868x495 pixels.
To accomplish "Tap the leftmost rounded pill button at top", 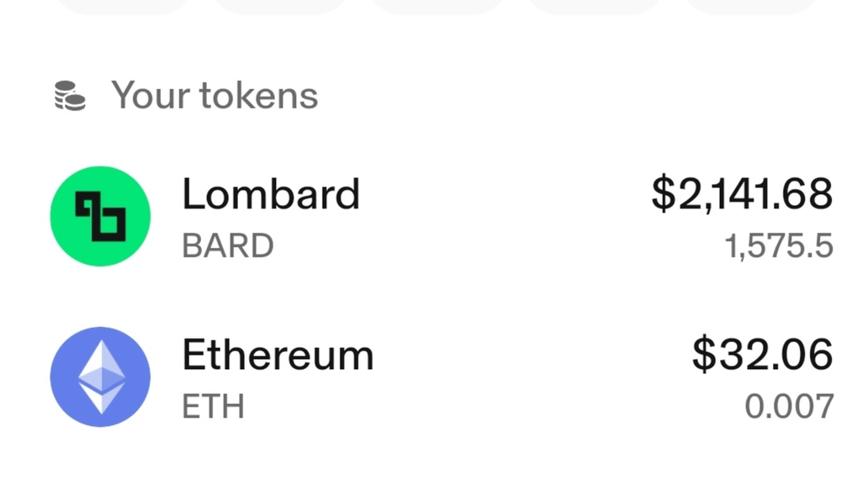I will tap(124, 5).
